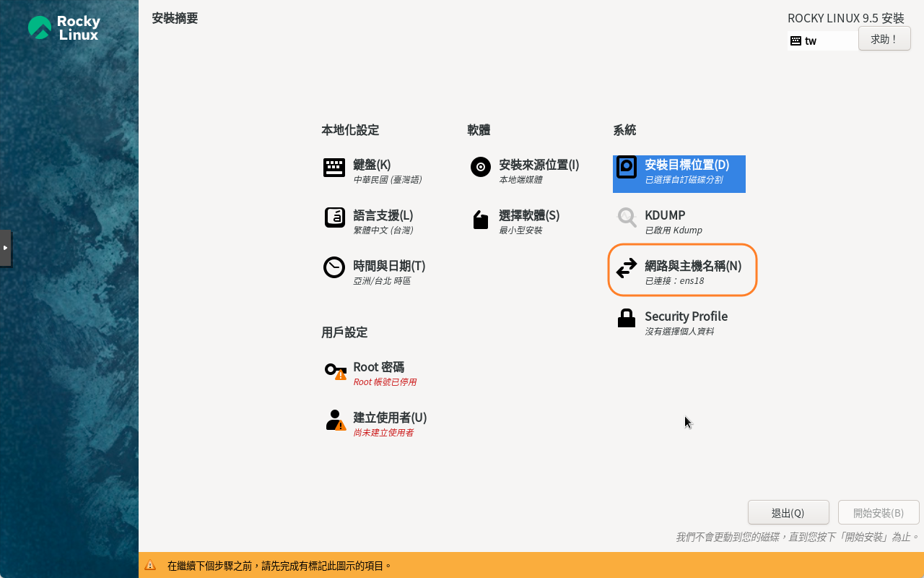This screenshot has width=924, height=578.
Task: Expand the left side panel handle
Action: point(5,248)
